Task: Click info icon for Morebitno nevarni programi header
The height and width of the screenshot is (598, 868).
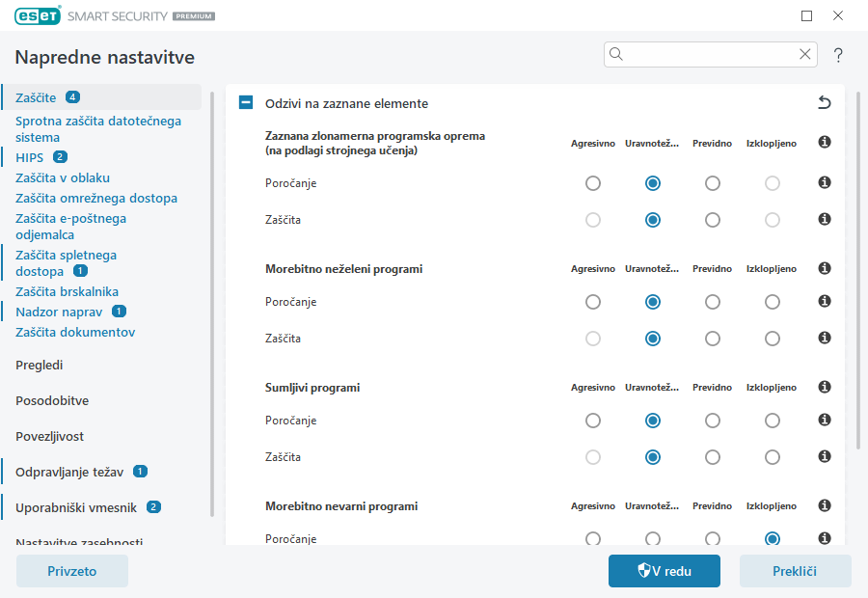Action: [825, 506]
